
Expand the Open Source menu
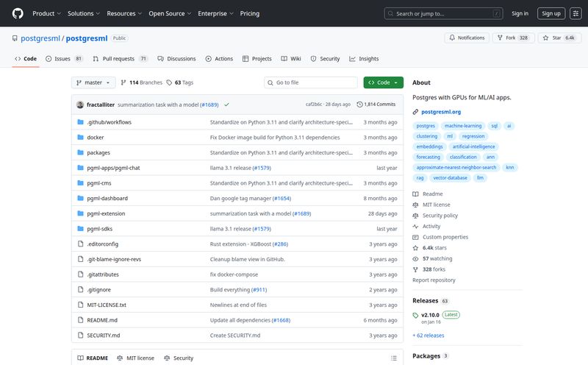pyautogui.click(x=170, y=13)
